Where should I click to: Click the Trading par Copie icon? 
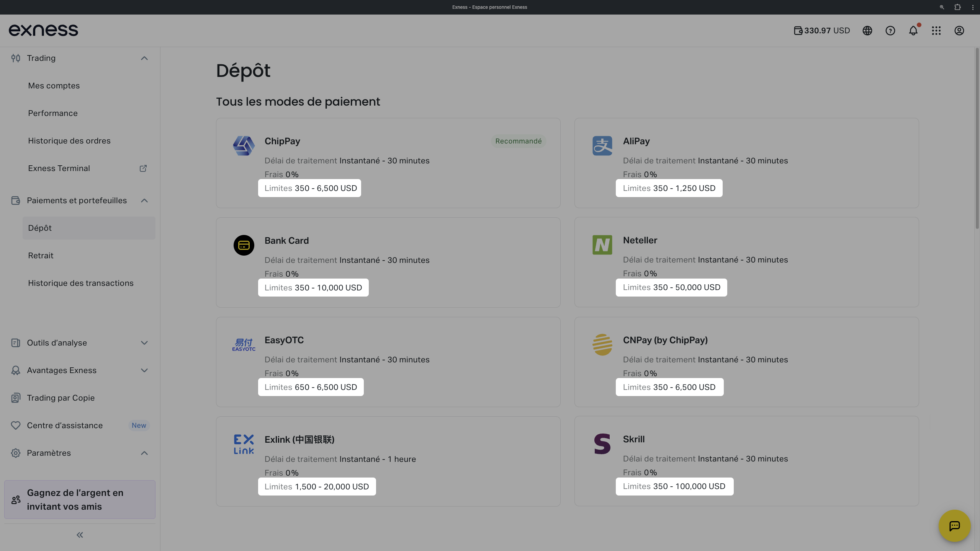(x=16, y=398)
